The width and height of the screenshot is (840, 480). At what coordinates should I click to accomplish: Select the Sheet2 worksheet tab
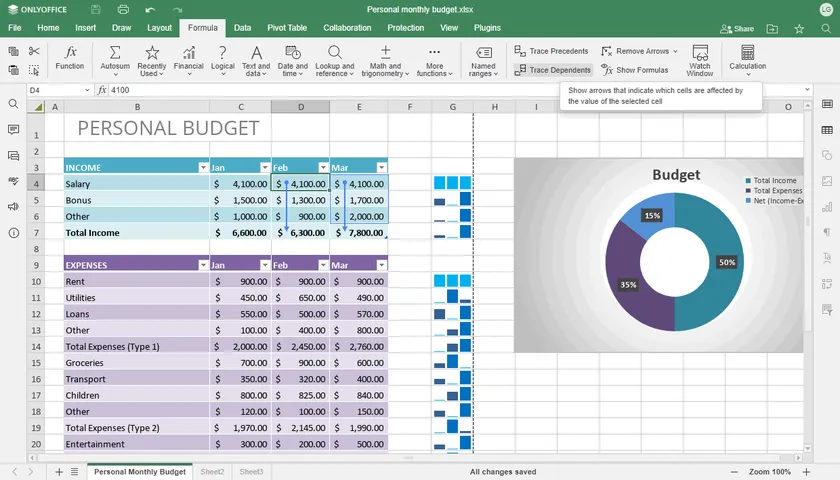point(212,471)
